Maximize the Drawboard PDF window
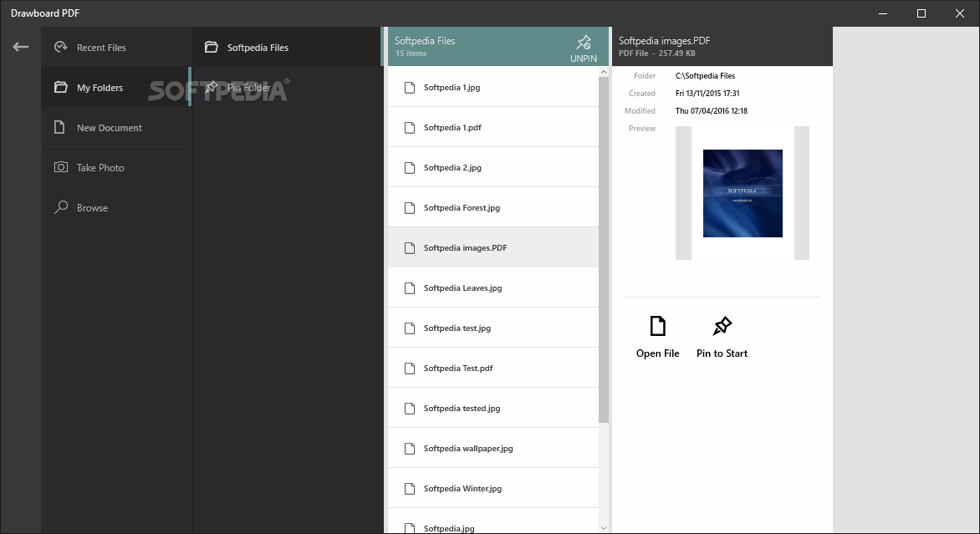The image size is (980, 534). point(921,13)
